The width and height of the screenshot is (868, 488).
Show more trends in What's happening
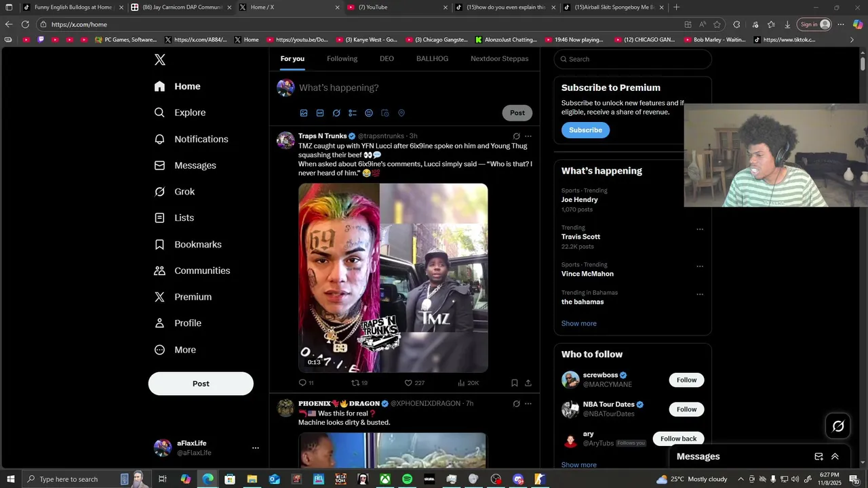(579, 323)
